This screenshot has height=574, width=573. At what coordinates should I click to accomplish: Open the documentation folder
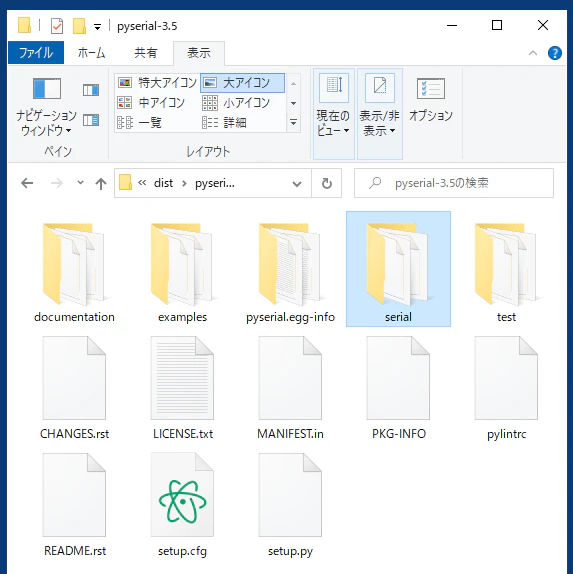click(x=74, y=273)
